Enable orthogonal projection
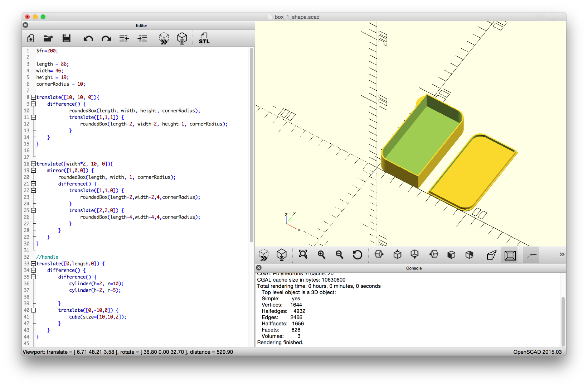Viewport: 588px width, 387px height. [x=510, y=255]
